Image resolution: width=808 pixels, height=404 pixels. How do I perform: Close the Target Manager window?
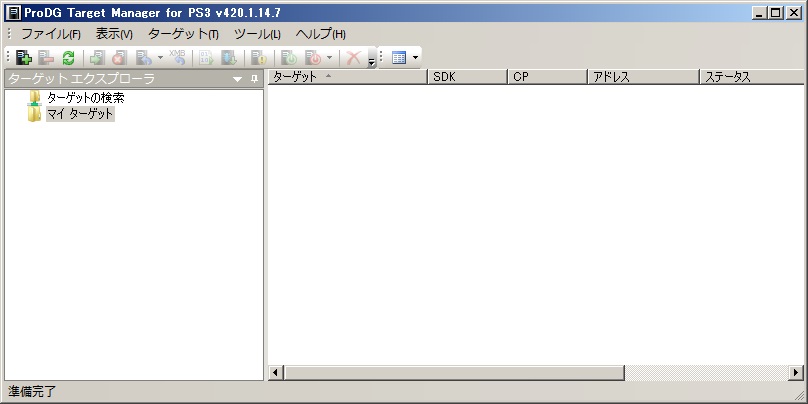(794, 13)
